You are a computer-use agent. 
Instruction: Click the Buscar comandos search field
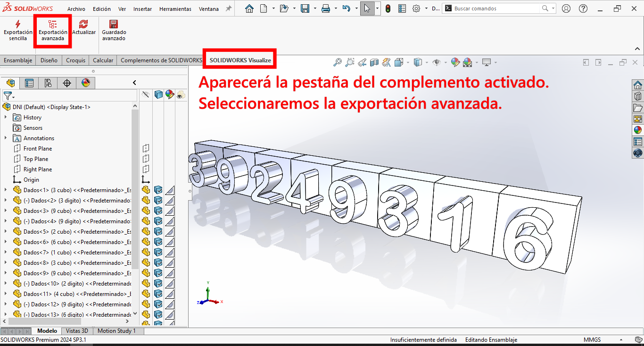[495, 8]
